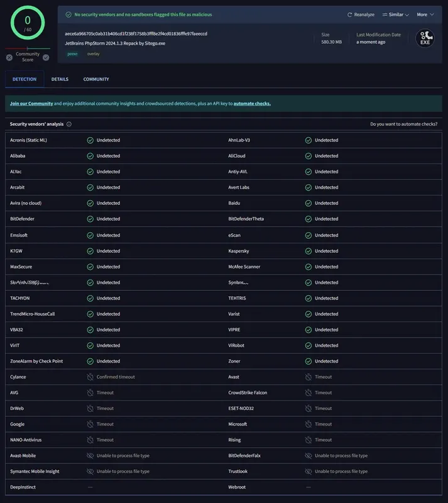448x503 pixels.
Task: Click Acronis (Static ML) undetected check icon
Action: 90,140
